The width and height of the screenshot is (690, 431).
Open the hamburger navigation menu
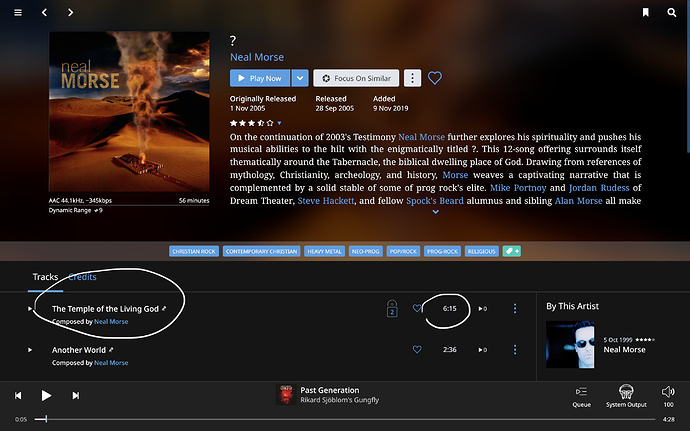(18, 12)
